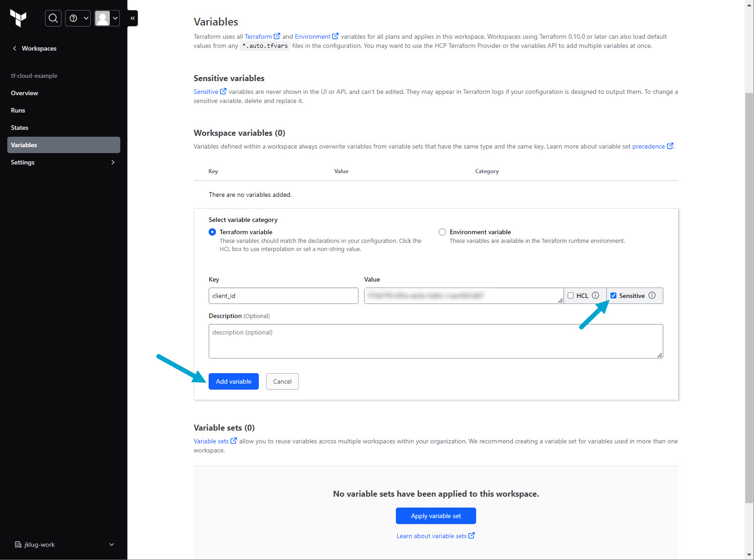Go to States in sidebar
Screen dimensions: 754x560
pos(20,128)
